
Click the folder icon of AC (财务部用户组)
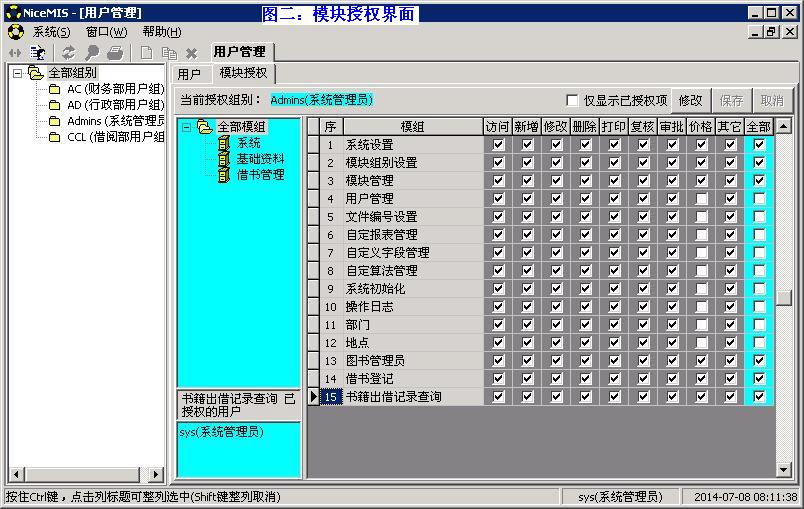(x=54, y=90)
